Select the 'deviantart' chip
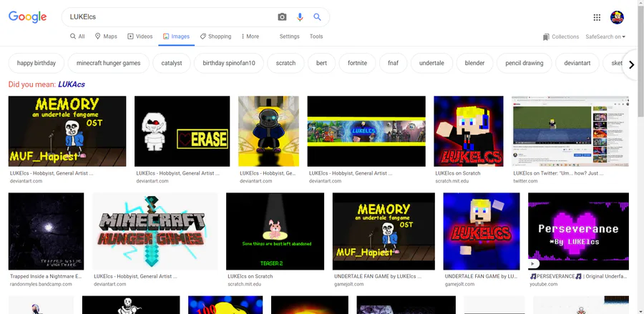644x314 pixels. 577,63
